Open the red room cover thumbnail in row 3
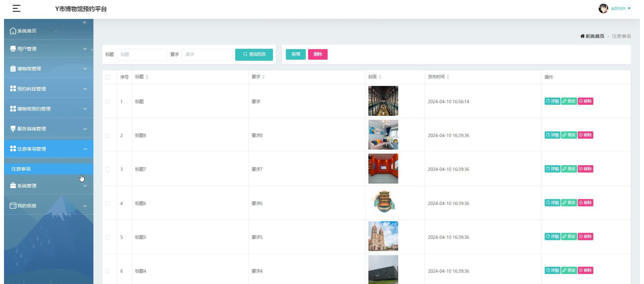The width and height of the screenshot is (644, 284). (x=383, y=168)
